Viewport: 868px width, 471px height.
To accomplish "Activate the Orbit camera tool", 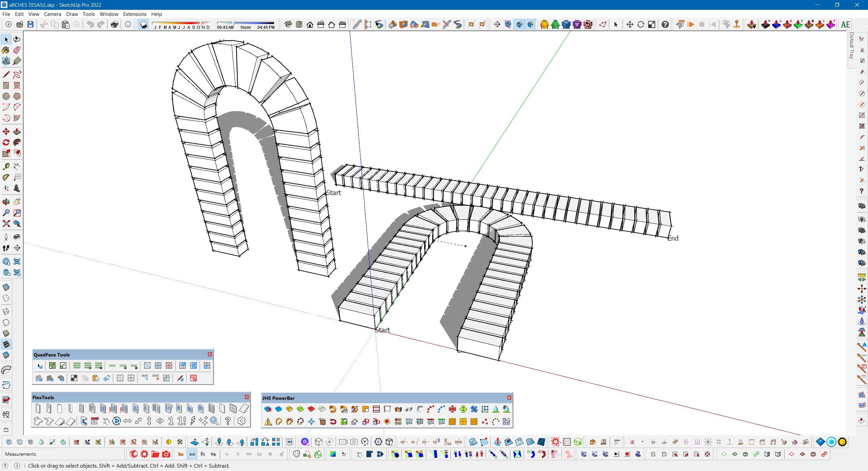I will point(6,202).
